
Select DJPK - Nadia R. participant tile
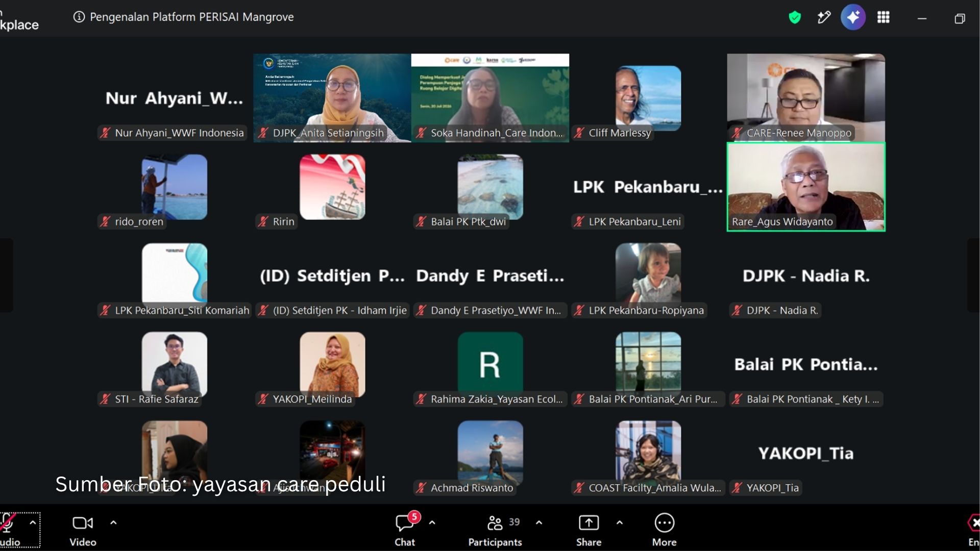click(806, 275)
